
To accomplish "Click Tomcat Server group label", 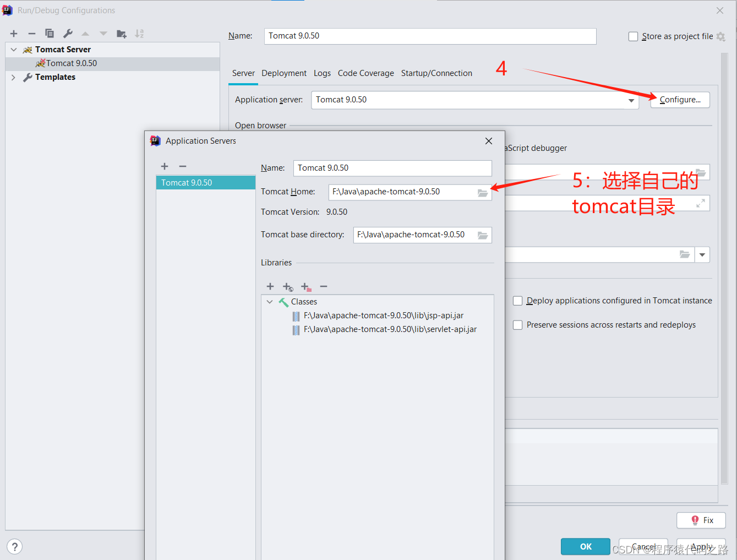I will coord(63,50).
